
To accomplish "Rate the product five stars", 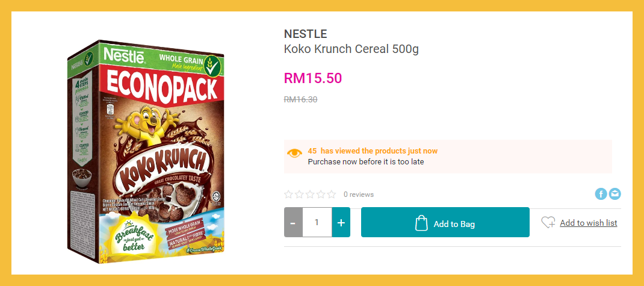I will pos(332,194).
